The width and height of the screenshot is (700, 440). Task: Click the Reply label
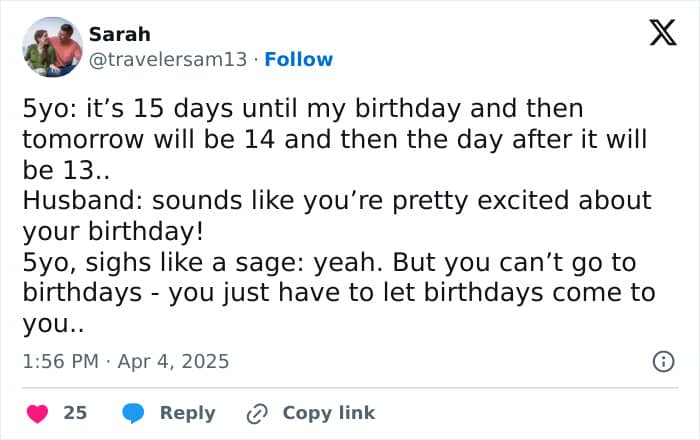[188, 413]
